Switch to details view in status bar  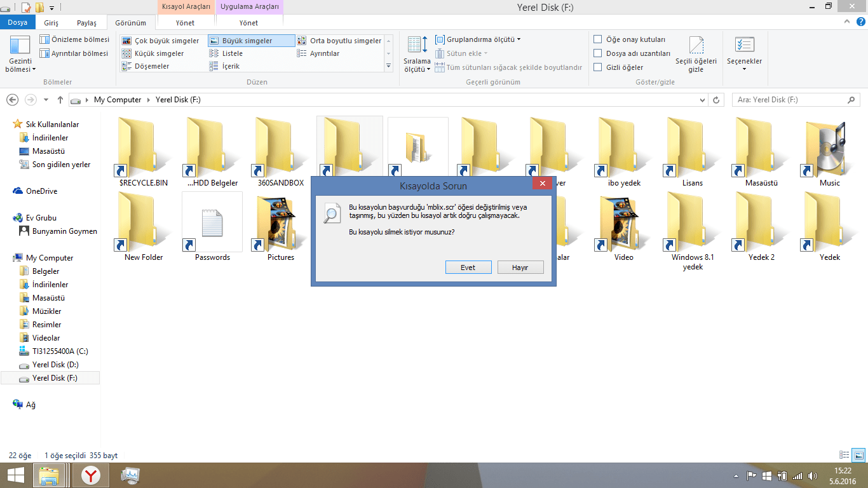coord(844,455)
